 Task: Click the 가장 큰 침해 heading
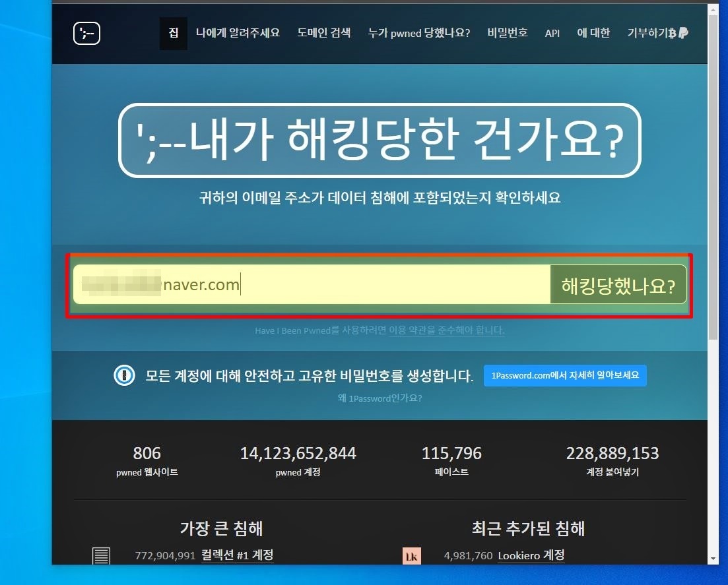[x=222, y=528]
